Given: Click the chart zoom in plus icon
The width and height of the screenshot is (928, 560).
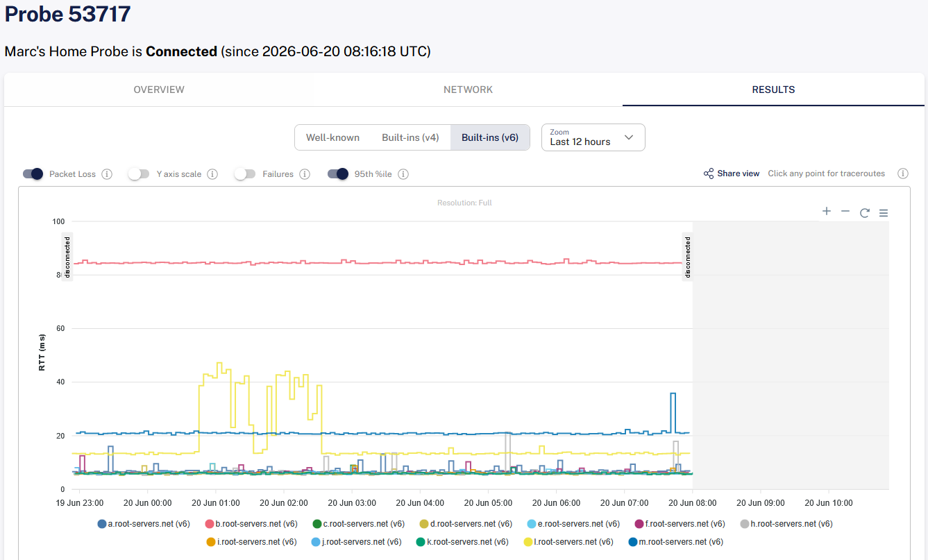Looking at the screenshot, I should tap(826, 212).
